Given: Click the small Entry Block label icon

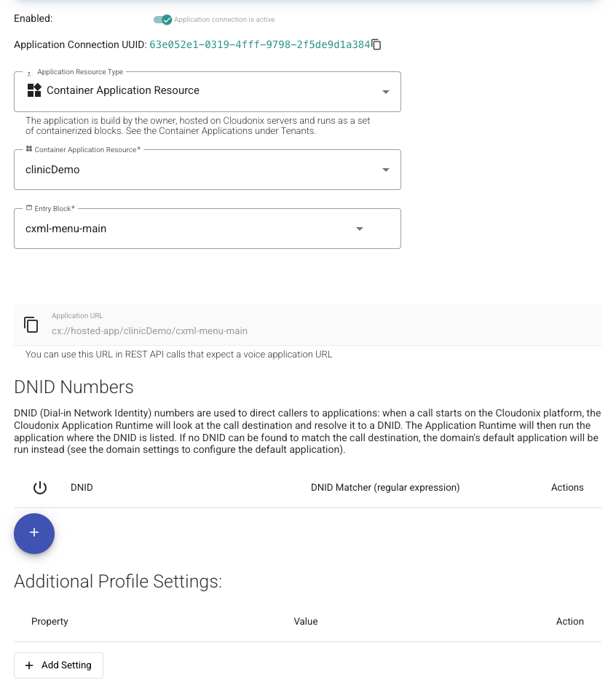Looking at the screenshot, I should coord(28,208).
